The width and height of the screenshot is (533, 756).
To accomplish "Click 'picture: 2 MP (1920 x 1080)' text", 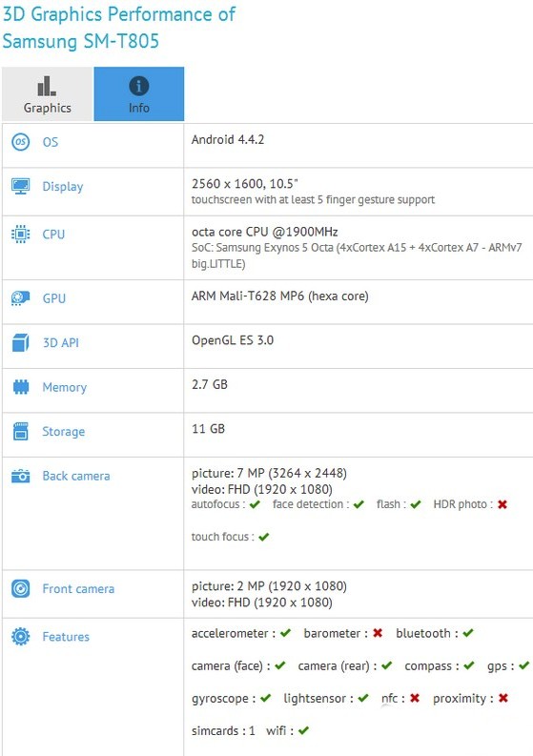I will point(269,586).
